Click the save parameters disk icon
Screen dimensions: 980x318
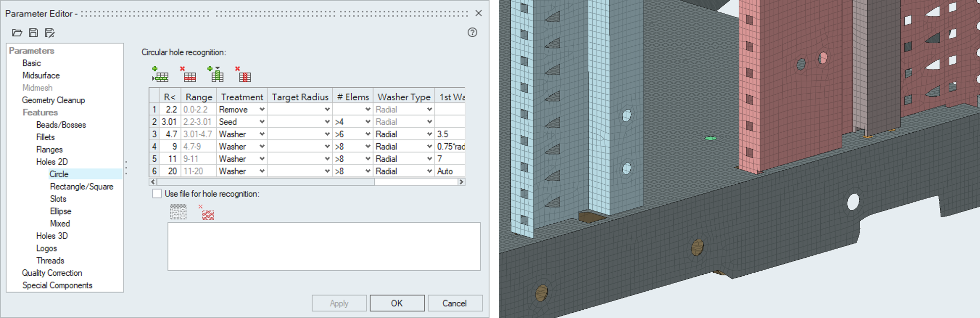[x=33, y=33]
